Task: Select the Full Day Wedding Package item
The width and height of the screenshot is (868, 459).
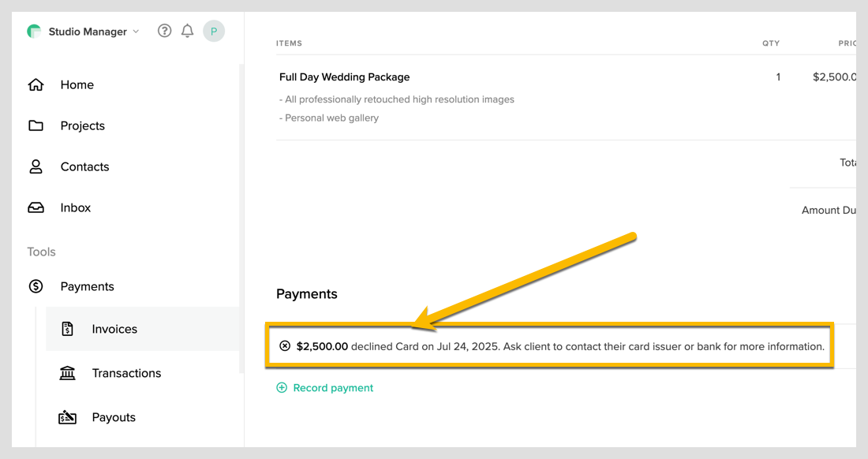Action: point(344,77)
